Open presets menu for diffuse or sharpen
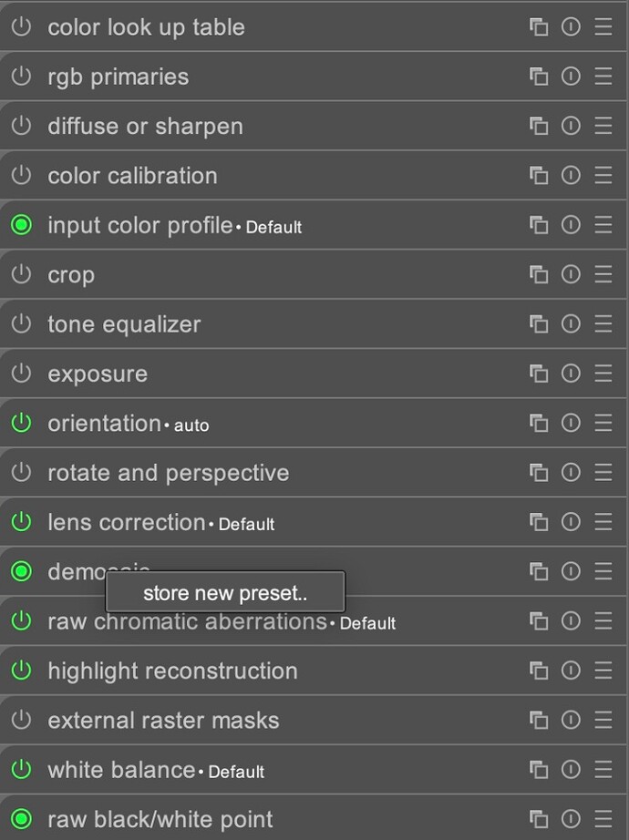 [x=603, y=126]
